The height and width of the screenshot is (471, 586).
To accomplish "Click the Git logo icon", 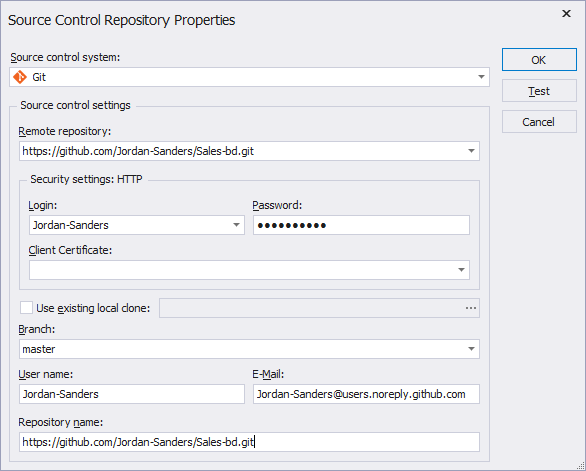I will click(20, 77).
